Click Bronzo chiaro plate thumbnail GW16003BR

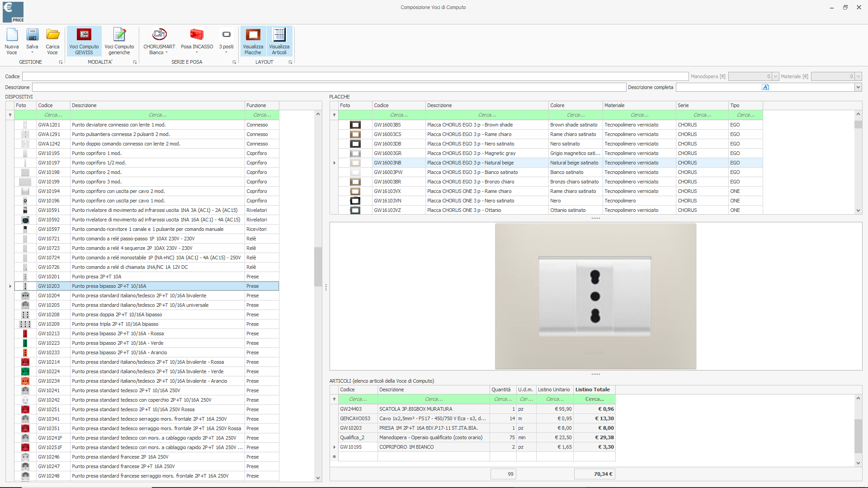[x=355, y=182]
